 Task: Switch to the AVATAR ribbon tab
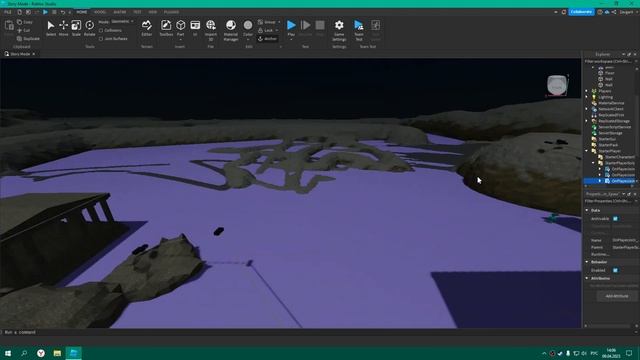pos(120,12)
